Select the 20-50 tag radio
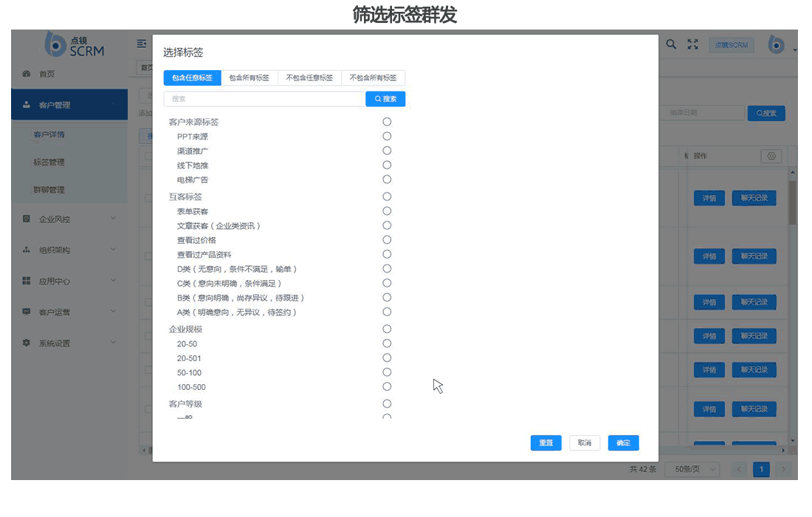812x517 pixels. [x=387, y=343]
